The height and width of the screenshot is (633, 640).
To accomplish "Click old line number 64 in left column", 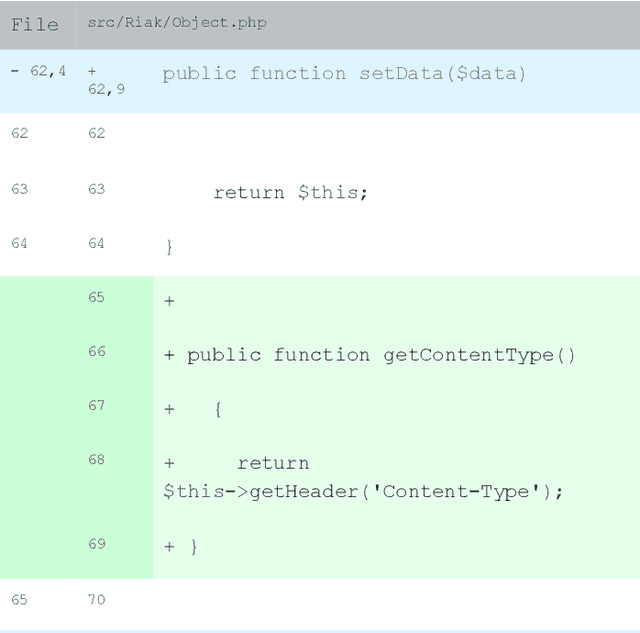I will click(19, 243).
